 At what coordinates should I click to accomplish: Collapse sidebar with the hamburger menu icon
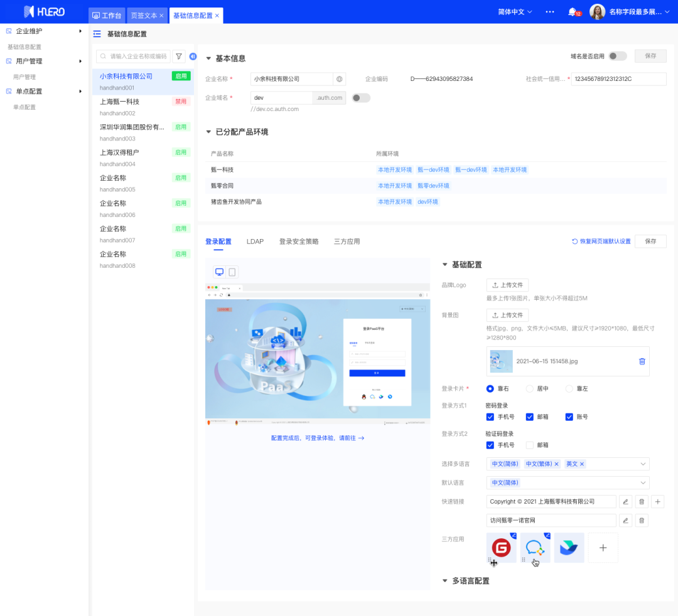97,34
